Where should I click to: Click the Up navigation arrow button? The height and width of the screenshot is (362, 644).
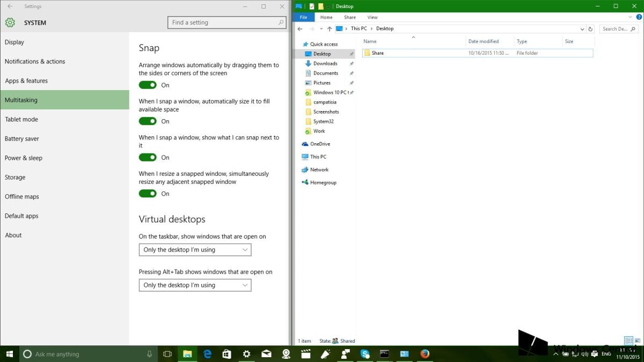pyautogui.click(x=330, y=28)
